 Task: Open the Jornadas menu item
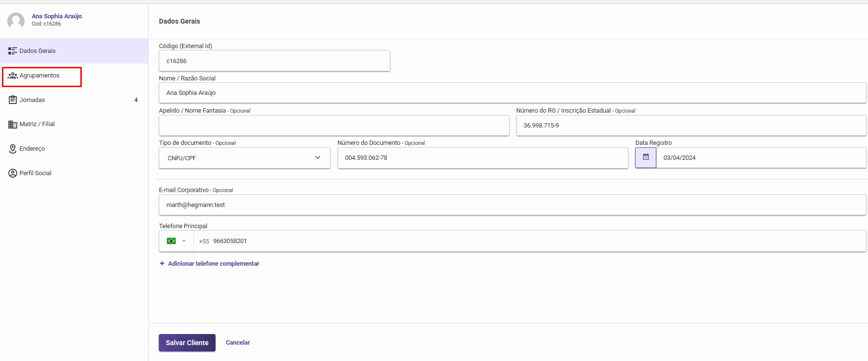(74, 100)
